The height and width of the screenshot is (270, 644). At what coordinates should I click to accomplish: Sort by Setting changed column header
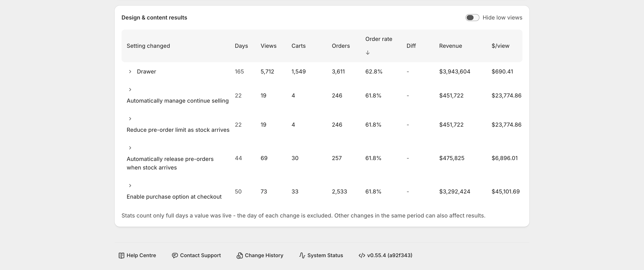(148, 46)
